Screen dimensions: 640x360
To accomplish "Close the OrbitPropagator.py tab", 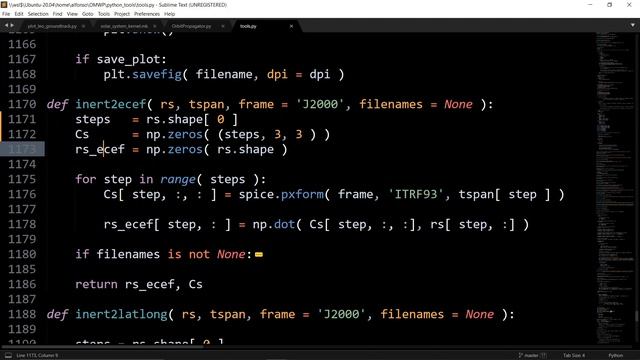I will click(223, 26).
